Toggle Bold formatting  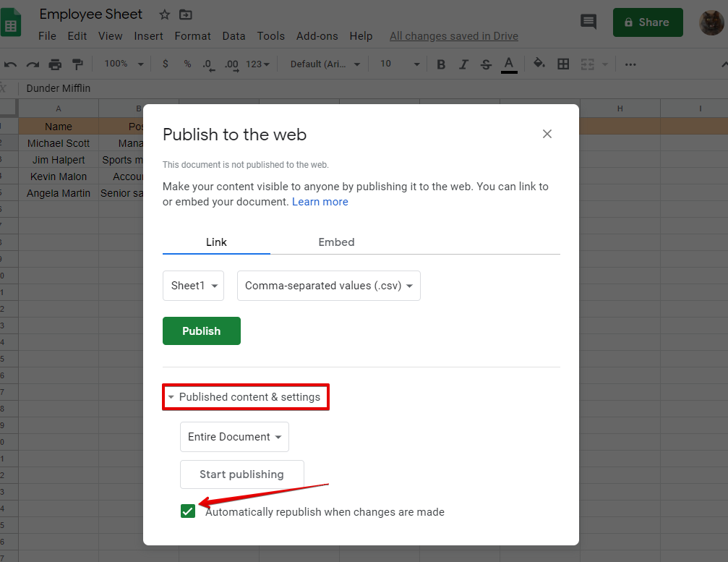(x=441, y=64)
